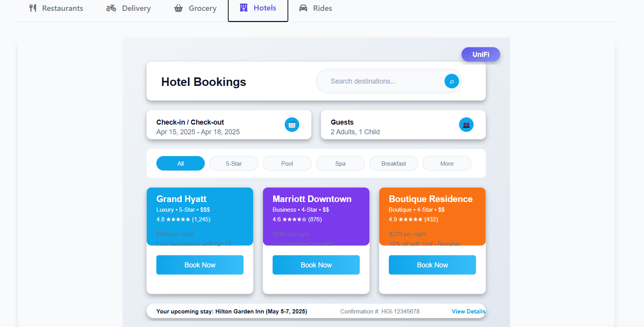
Task: Book the Marriott Downtown hotel
Action: pyautogui.click(x=316, y=265)
